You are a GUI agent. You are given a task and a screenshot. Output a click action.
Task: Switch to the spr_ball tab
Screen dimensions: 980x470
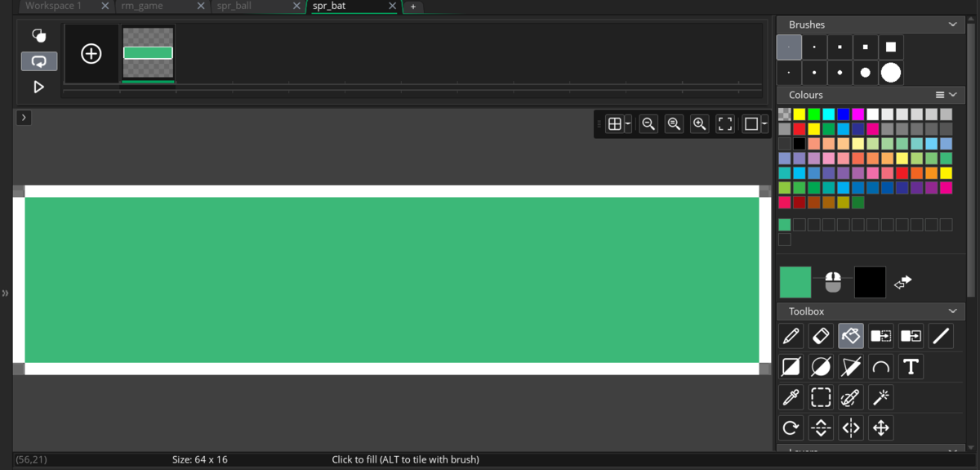(234, 6)
